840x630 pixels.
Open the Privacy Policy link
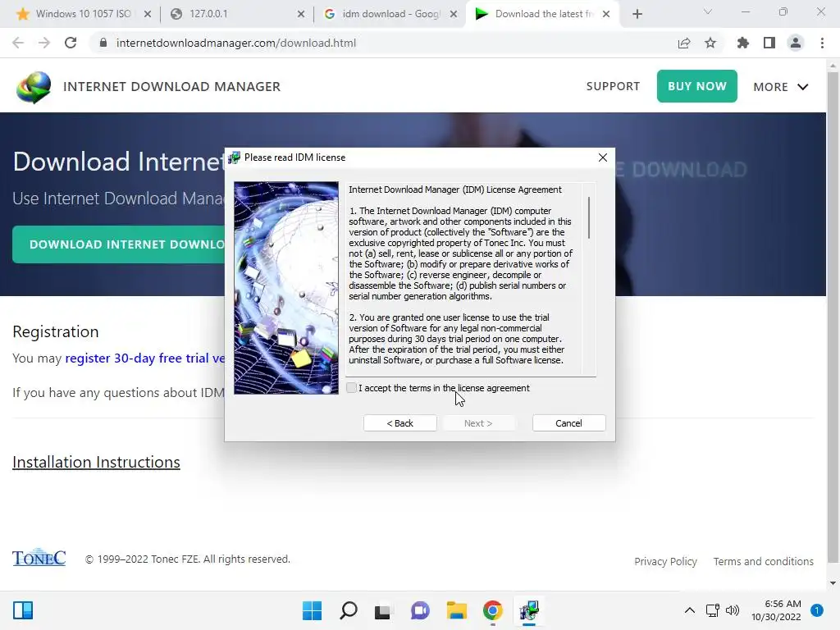coord(665,561)
